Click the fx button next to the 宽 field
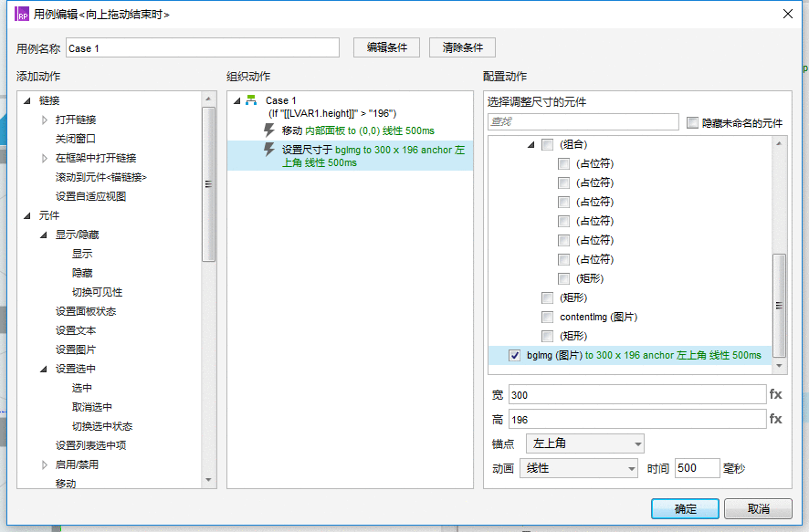This screenshot has height=532, width=809. pos(775,394)
